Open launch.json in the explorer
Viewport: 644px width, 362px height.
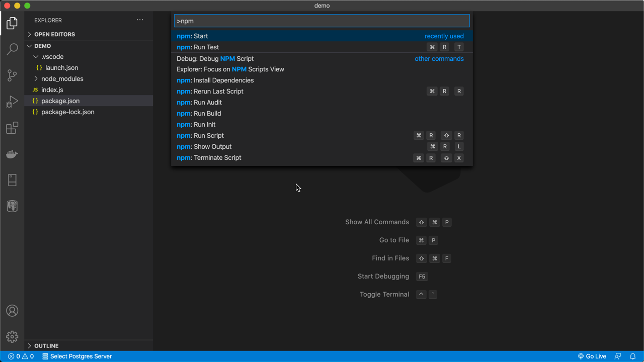(89, 68)
